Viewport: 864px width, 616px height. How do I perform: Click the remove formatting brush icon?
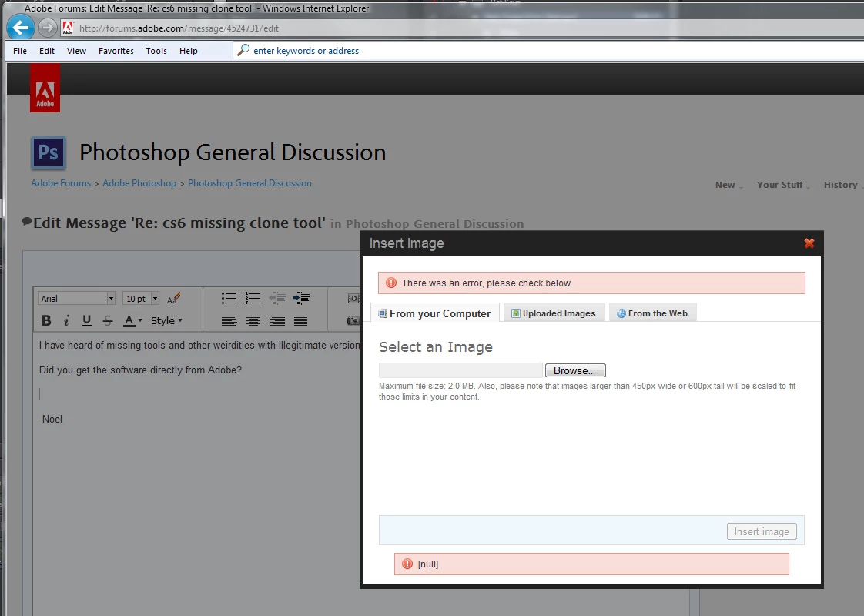click(173, 298)
